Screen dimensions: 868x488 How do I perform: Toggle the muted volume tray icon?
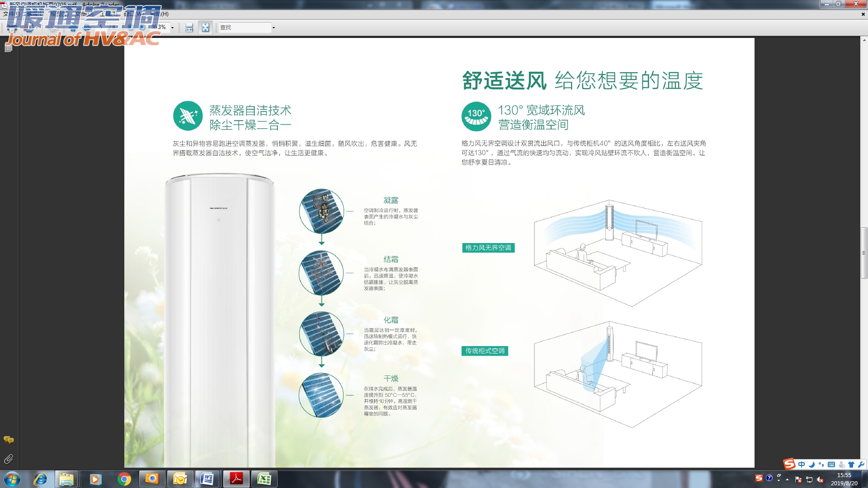click(820, 479)
